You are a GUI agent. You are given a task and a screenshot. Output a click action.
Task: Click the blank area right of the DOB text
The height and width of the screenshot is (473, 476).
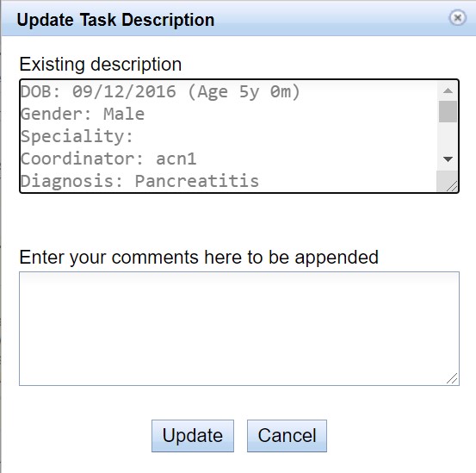point(369,91)
